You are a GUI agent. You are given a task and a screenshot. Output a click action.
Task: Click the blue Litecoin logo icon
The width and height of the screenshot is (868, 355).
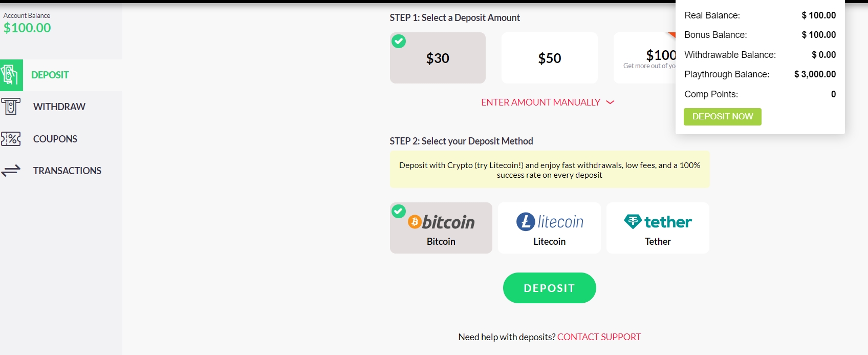tap(526, 222)
